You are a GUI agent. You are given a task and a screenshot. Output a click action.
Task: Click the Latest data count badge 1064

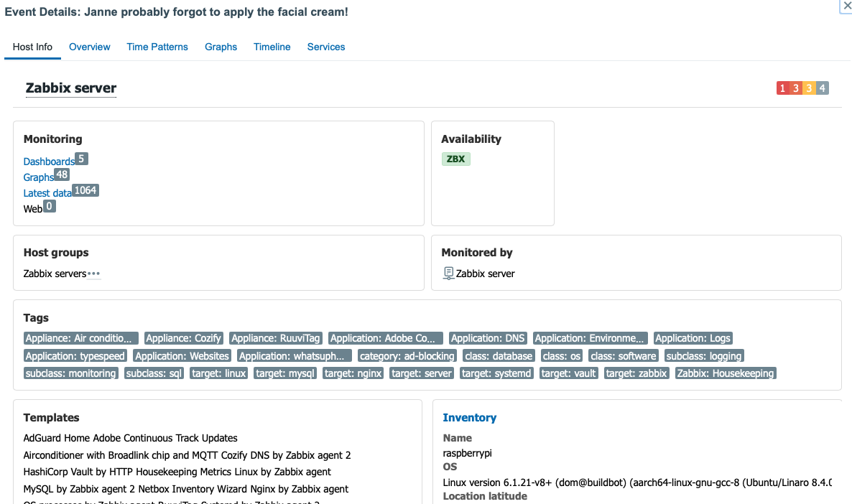tap(85, 190)
